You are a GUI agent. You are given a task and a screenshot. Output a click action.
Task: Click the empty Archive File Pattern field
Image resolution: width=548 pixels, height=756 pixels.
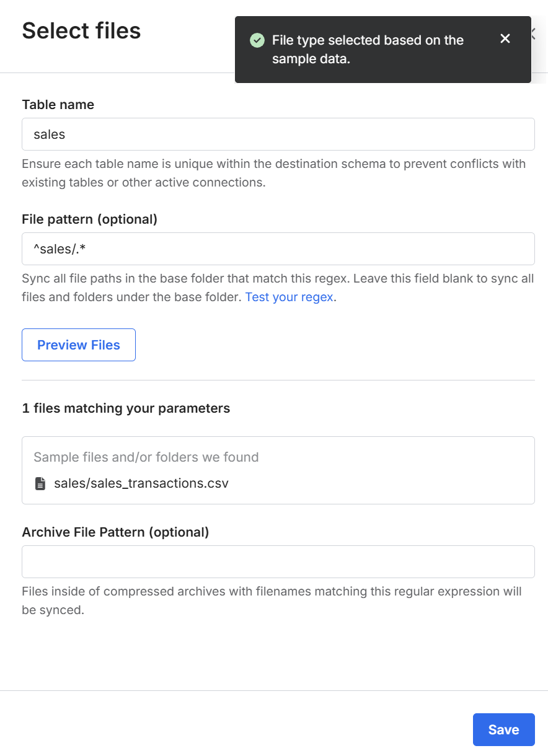(278, 562)
